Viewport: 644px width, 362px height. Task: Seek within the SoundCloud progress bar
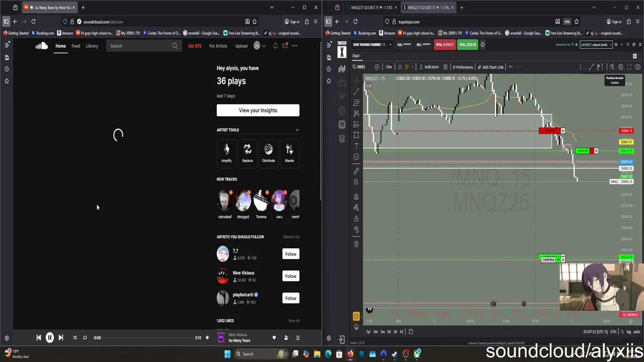148,338
